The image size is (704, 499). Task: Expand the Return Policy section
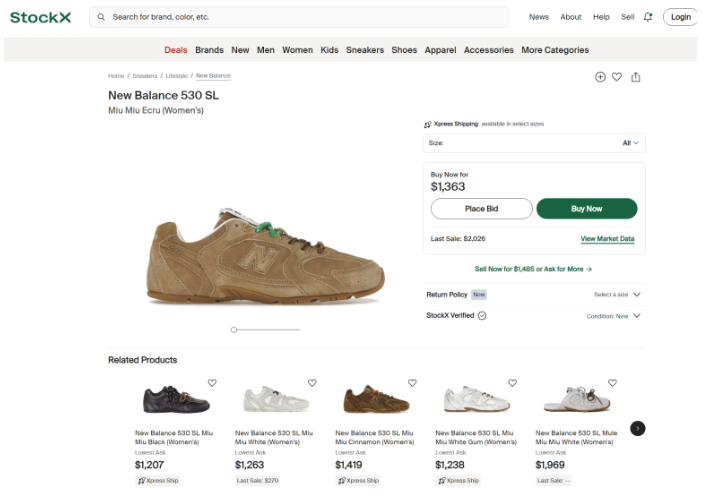point(637,295)
